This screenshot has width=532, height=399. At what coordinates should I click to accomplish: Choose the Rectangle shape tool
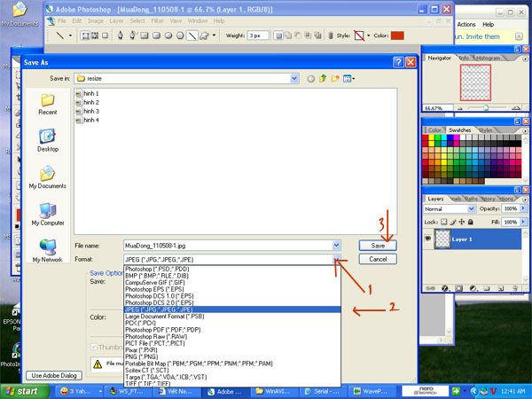pyautogui.click(x=145, y=35)
